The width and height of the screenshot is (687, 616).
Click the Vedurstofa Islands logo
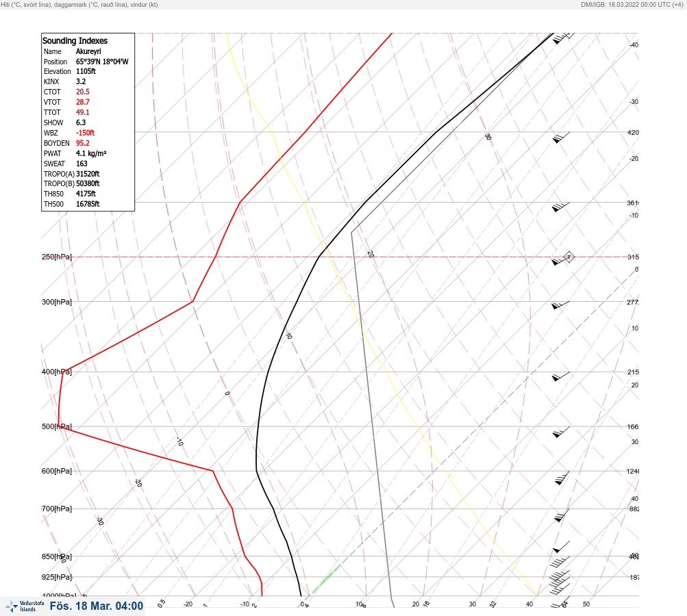[x=25, y=606]
